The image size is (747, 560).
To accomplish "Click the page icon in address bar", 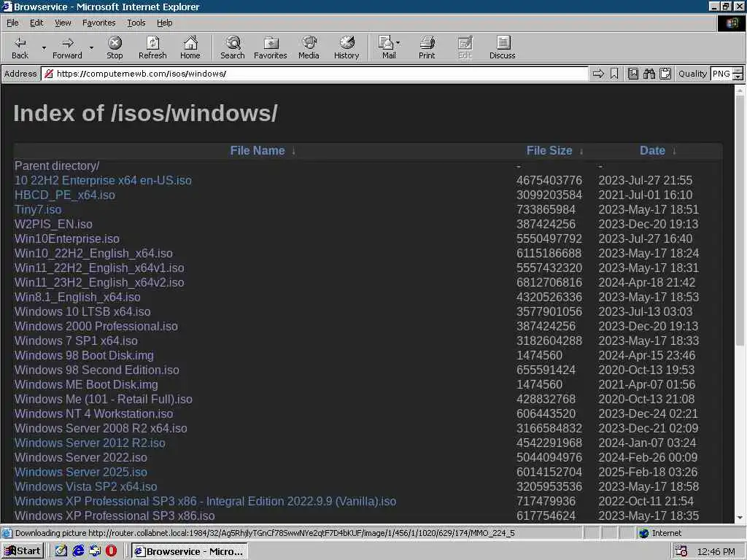I will pos(48,74).
